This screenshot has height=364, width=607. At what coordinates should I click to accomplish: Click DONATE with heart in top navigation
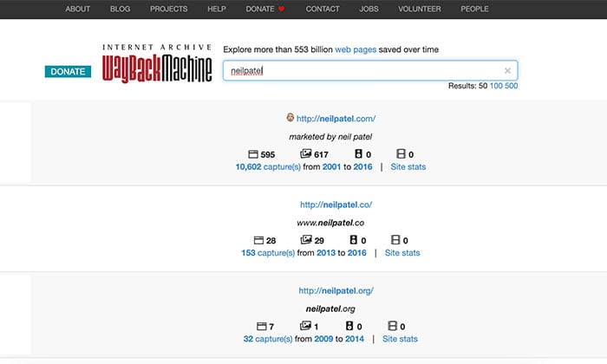click(265, 9)
